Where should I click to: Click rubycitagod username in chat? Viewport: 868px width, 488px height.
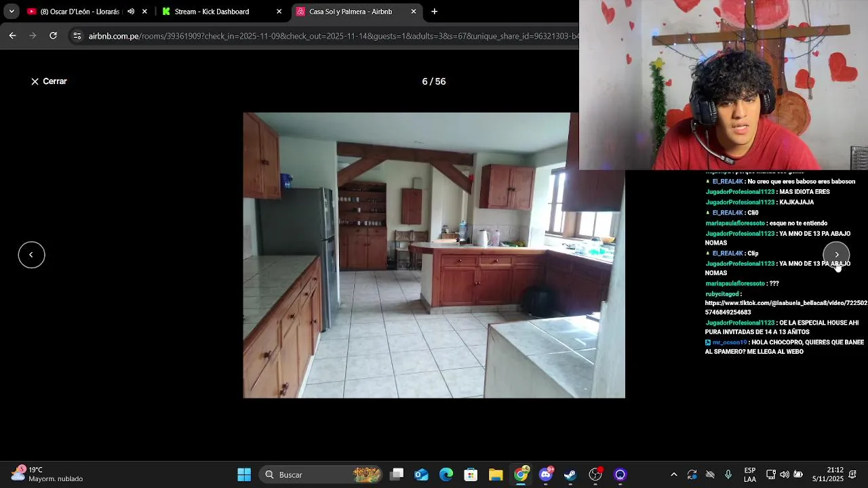pyautogui.click(x=722, y=294)
